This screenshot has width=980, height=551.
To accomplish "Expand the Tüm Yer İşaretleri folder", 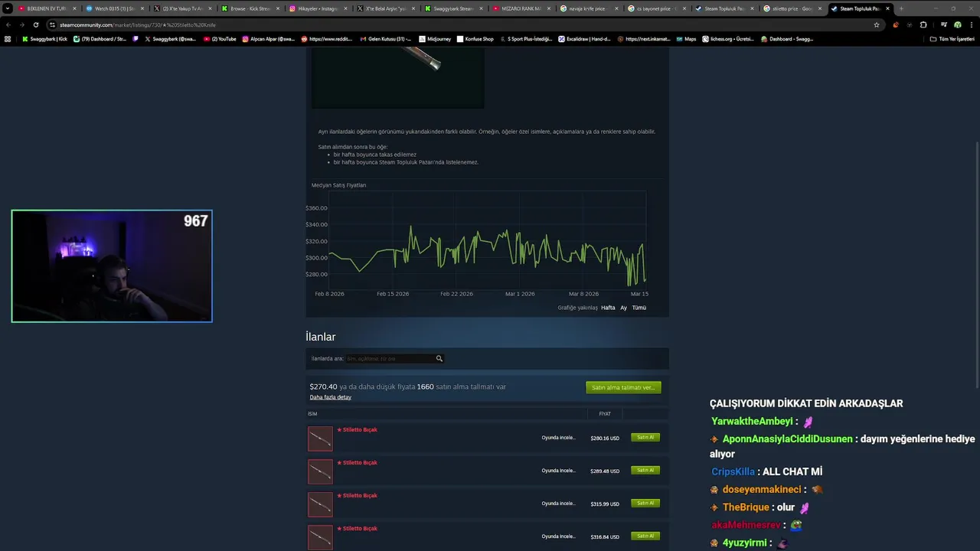I will [952, 39].
